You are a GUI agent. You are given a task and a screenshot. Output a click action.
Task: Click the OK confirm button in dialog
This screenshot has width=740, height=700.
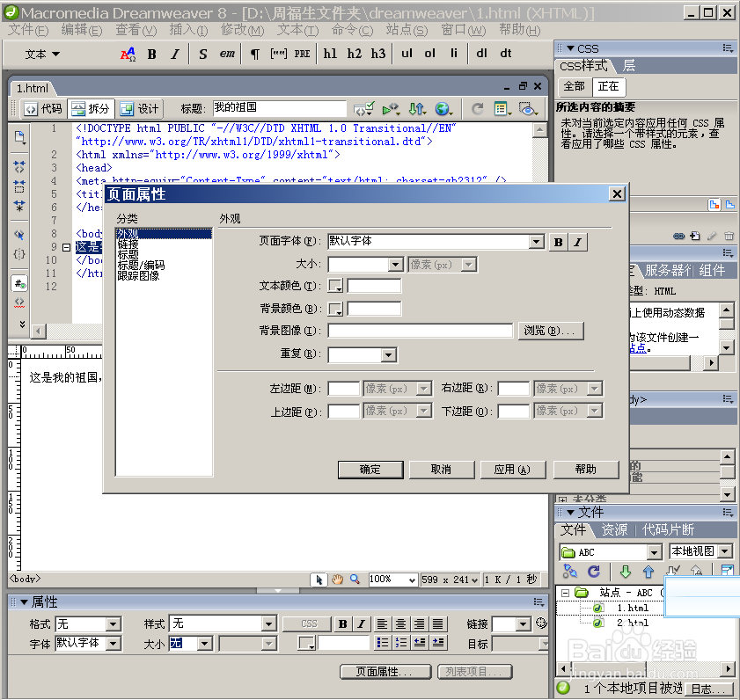370,470
